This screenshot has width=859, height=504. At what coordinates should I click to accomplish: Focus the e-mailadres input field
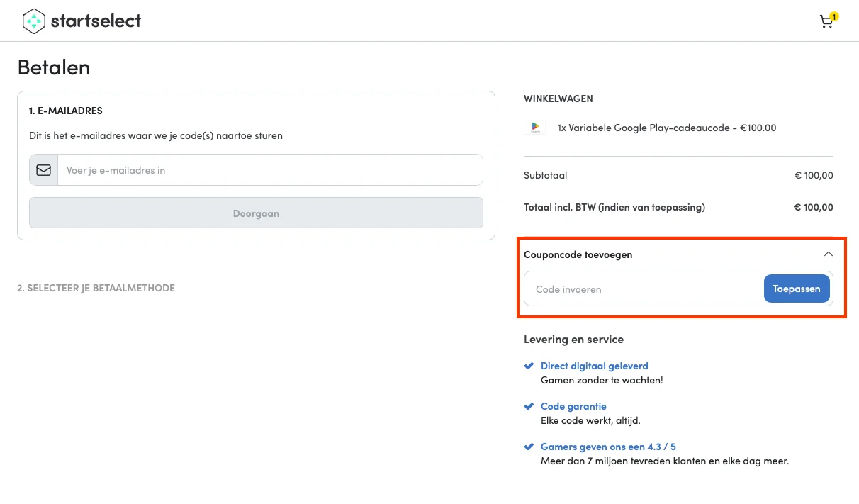269,170
